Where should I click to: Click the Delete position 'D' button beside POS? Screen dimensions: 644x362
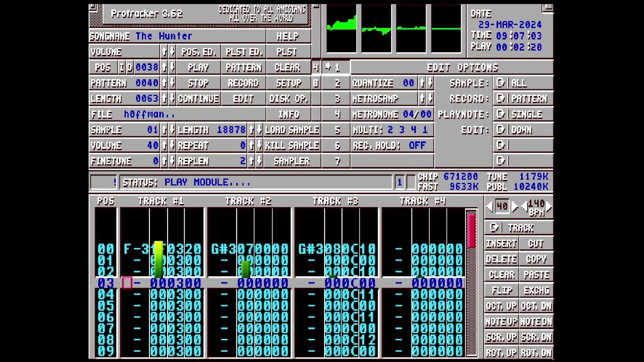[129, 67]
